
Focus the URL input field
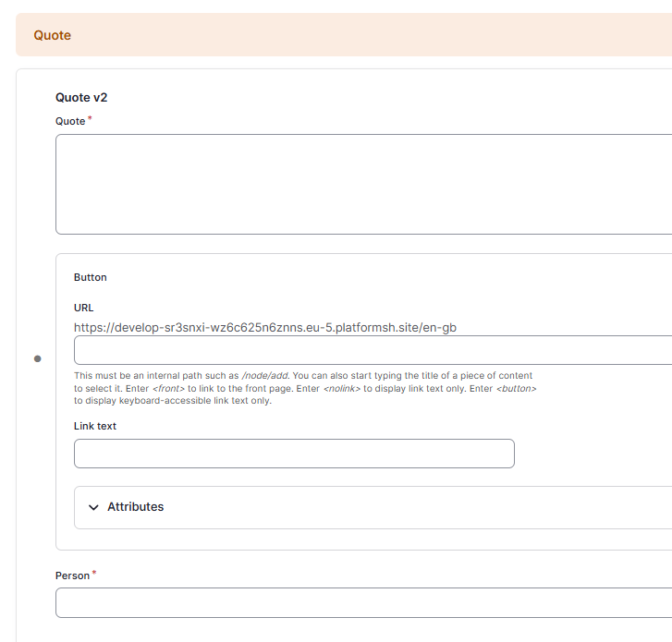point(373,350)
